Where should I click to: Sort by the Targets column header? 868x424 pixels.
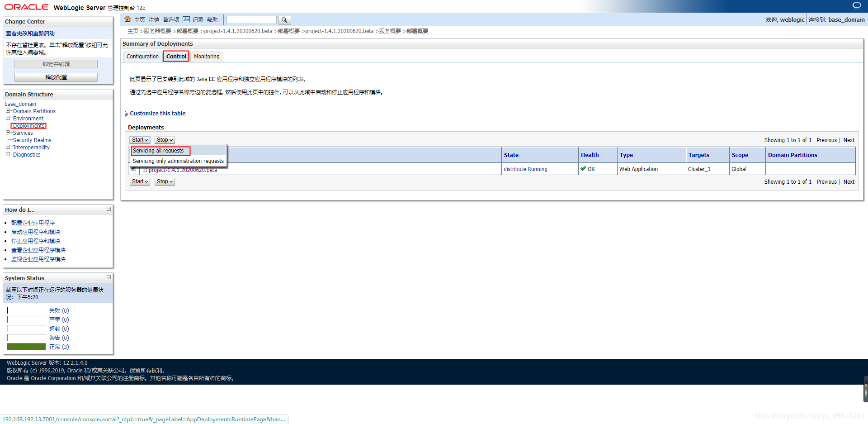(x=698, y=155)
